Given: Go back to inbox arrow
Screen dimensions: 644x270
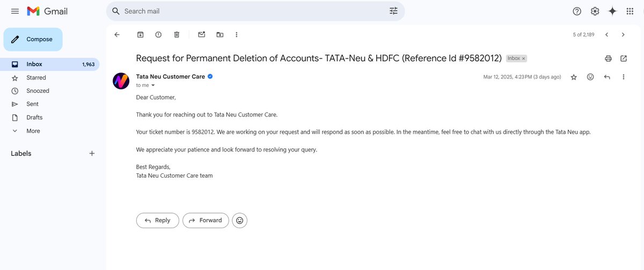Looking at the screenshot, I should (x=117, y=34).
